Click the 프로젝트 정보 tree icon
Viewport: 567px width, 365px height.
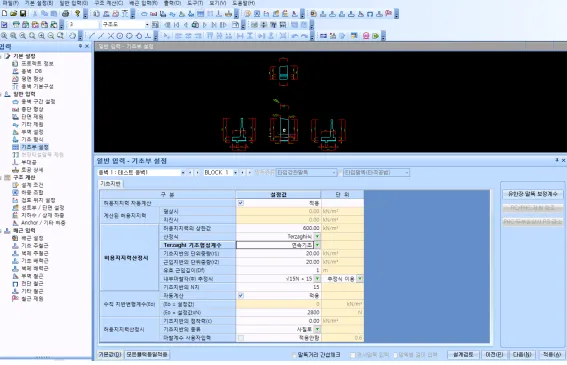[15, 64]
